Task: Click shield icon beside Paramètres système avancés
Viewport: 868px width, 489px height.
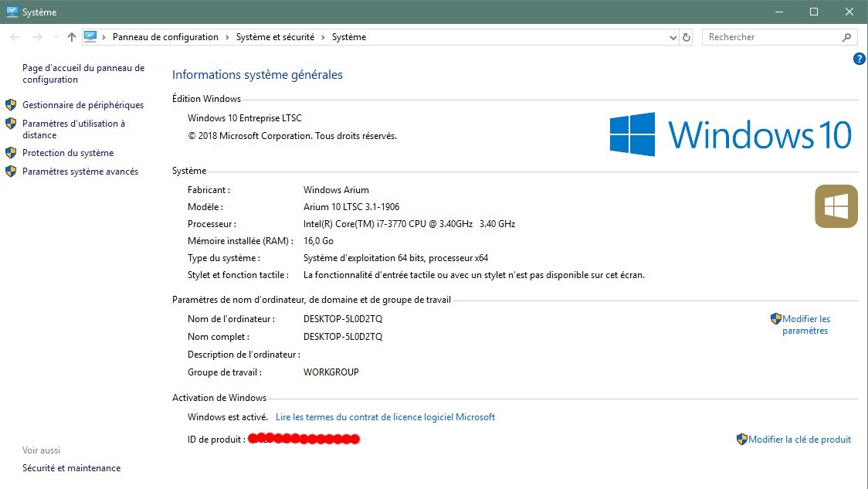Action: tap(11, 171)
